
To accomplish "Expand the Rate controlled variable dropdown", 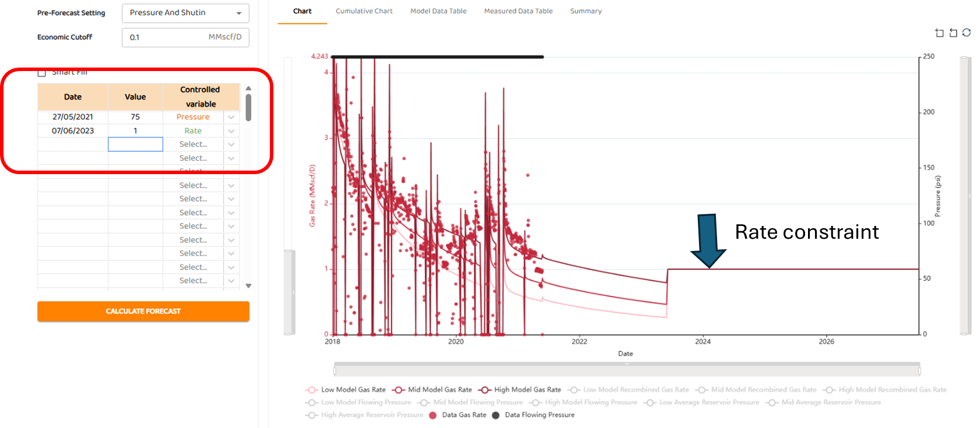I will [231, 131].
